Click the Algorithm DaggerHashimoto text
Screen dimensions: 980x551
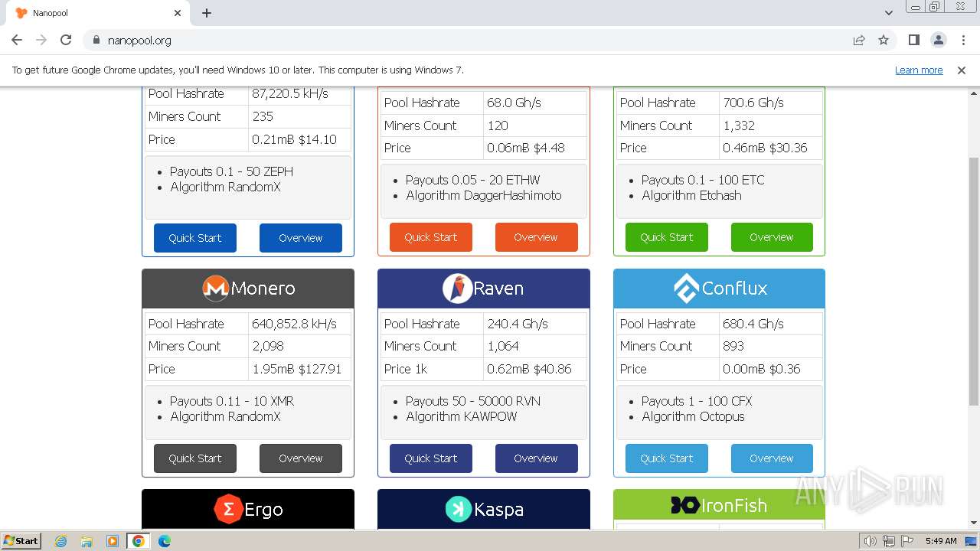(484, 195)
